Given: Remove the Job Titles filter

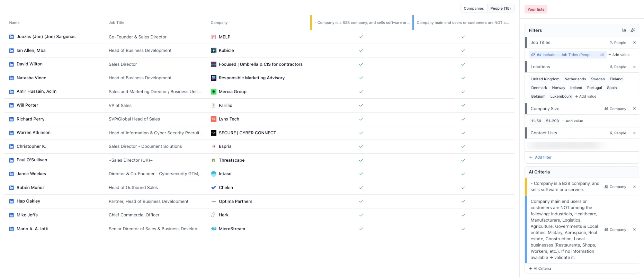Looking at the screenshot, I should [634, 43].
